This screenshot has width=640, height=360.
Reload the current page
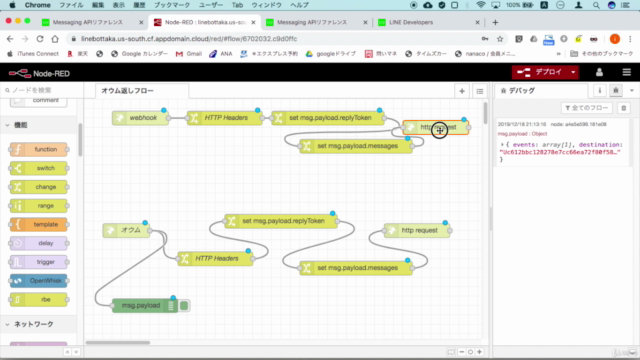(x=40, y=39)
